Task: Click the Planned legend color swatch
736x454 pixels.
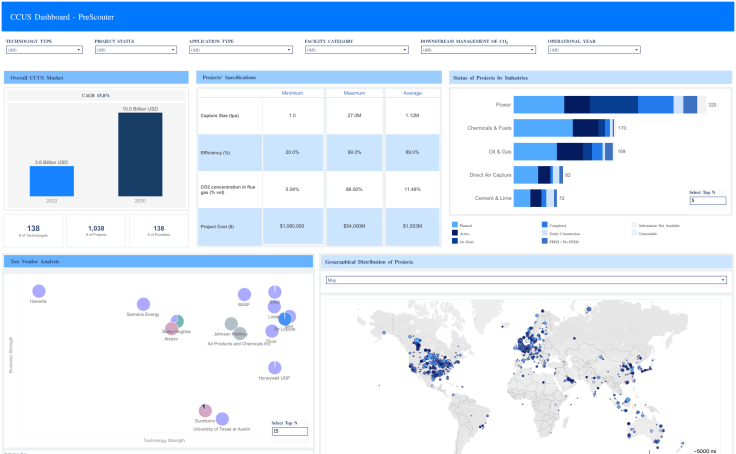Action: (x=455, y=225)
